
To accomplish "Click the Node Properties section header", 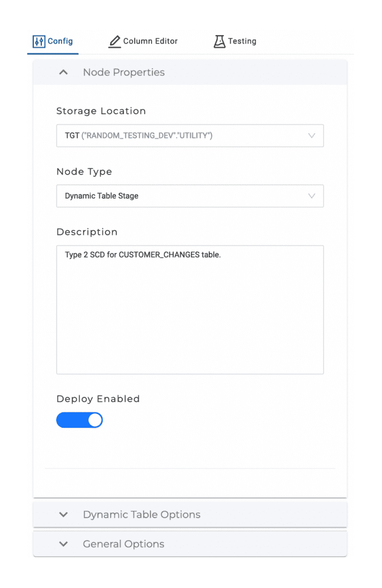I will pyautogui.click(x=190, y=72).
